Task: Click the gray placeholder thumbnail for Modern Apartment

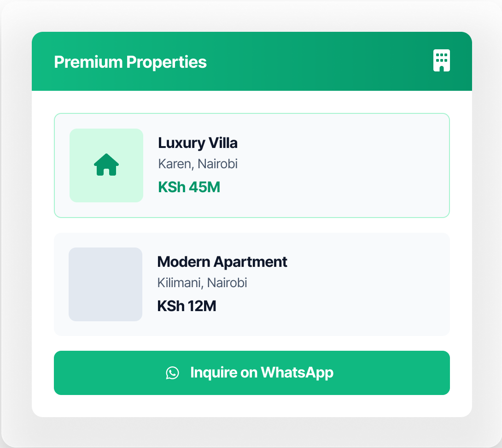Action: (105, 284)
